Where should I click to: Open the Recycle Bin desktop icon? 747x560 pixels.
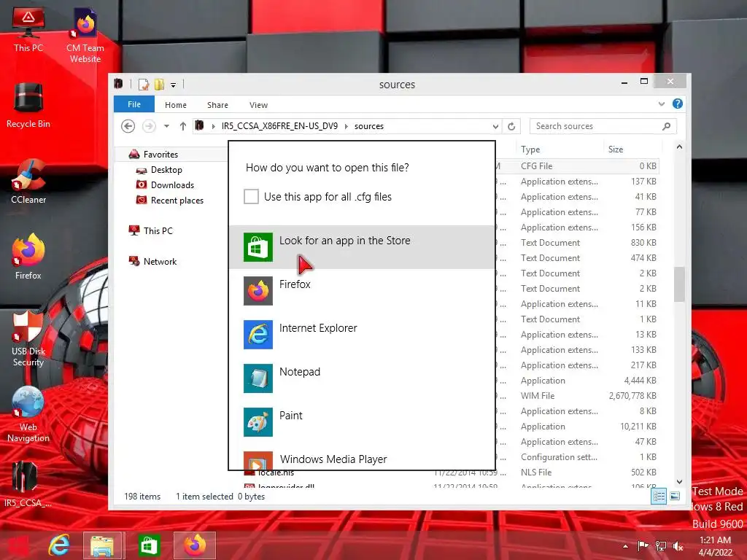(x=28, y=106)
